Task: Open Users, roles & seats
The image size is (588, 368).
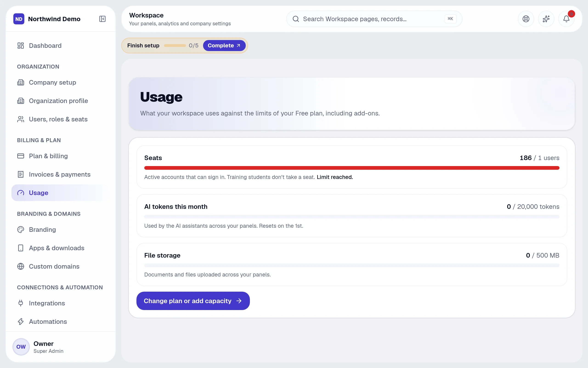Action: [61, 119]
